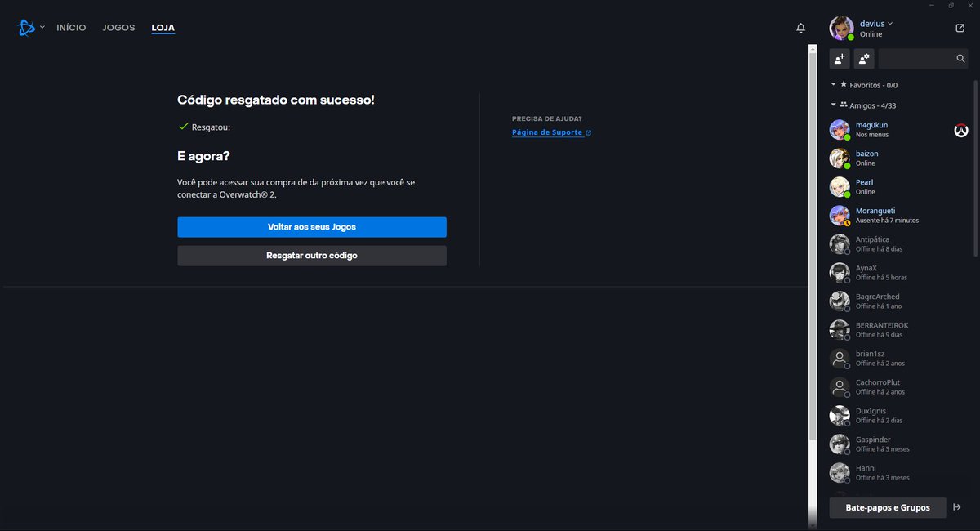This screenshot has height=531, width=980.
Task: Click the collapse social panel arrow icon
Action: point(957,507)
